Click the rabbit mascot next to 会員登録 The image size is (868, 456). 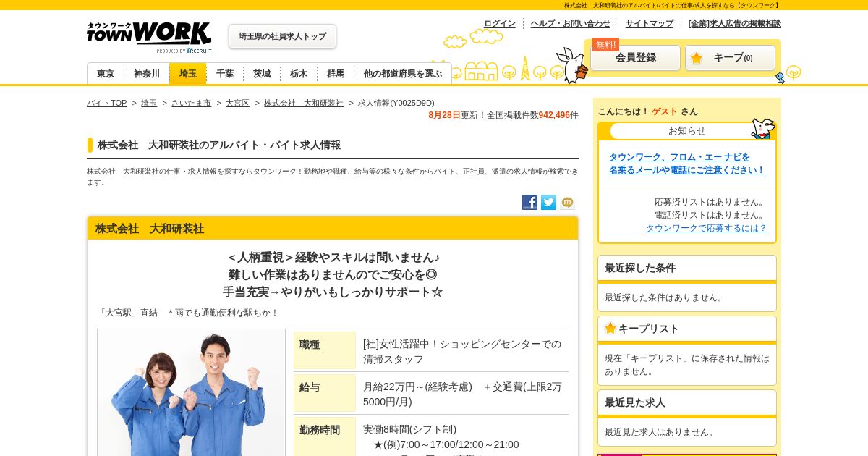click(x=572, y=65)
